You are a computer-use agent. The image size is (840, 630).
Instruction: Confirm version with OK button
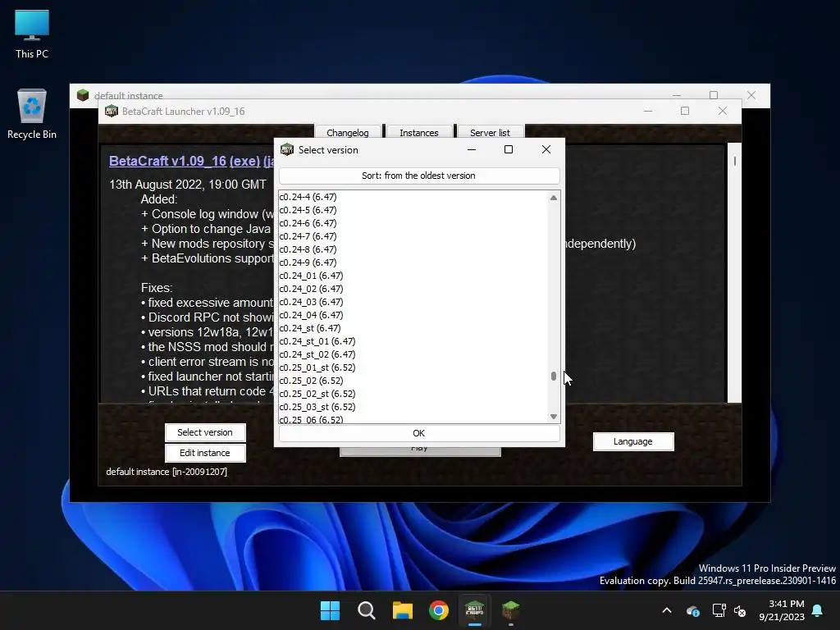point(419,433)
